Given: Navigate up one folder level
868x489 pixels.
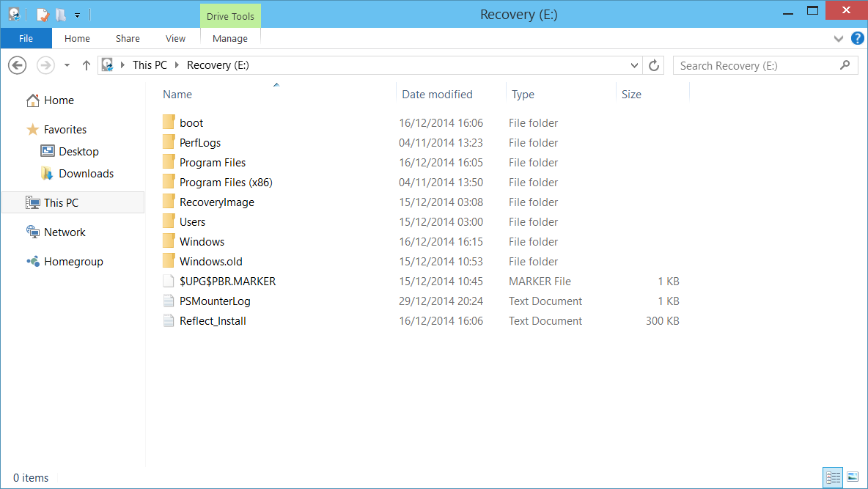Looking at the screenshot, I should 86,65.
